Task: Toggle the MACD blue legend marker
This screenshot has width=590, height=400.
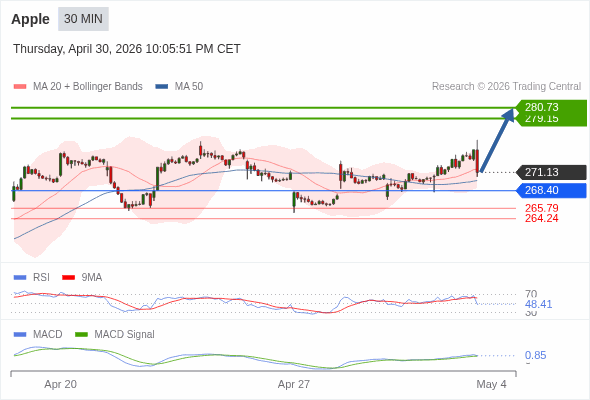Action: click(x=20, y=335)
